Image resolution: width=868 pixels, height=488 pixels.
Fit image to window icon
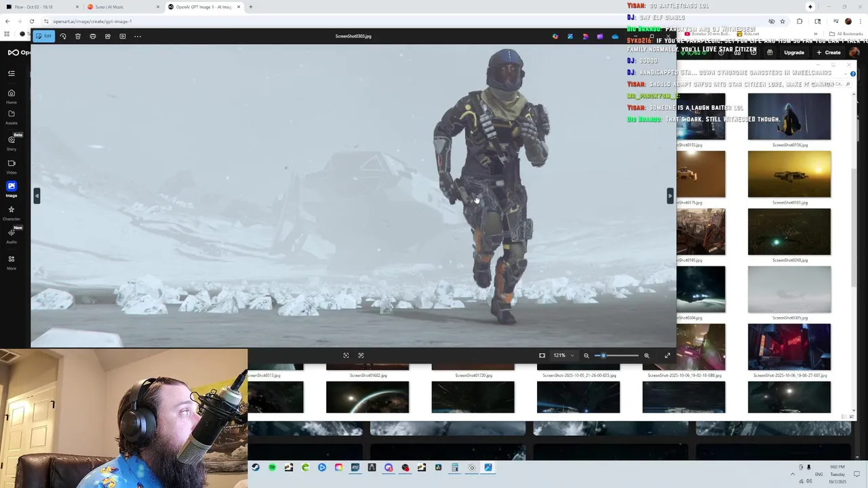tap(542, 355)
